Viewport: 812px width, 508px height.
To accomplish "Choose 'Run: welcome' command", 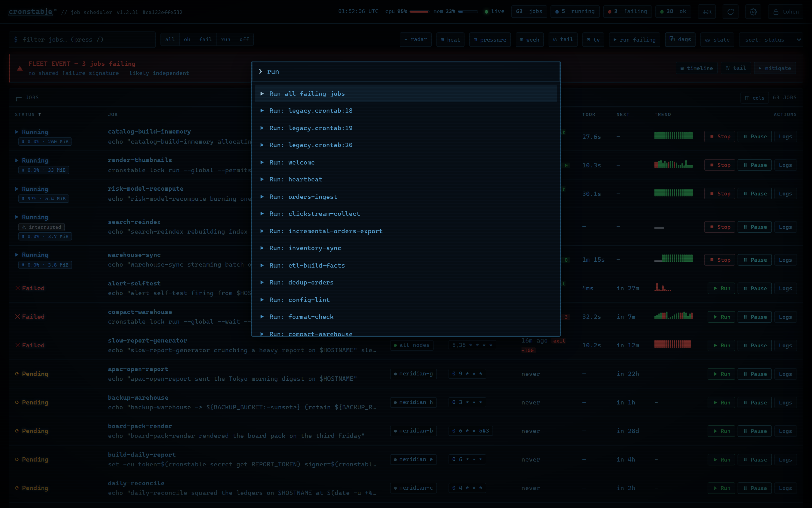I will [x=406, y=162].
